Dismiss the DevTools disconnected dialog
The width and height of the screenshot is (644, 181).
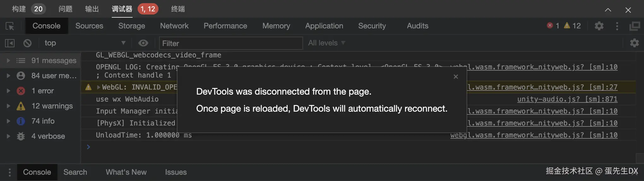456,77
